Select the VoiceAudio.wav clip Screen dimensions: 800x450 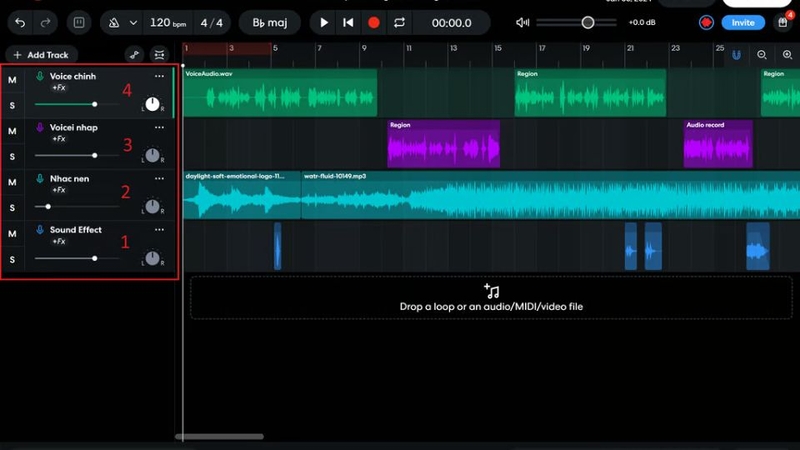280,93
